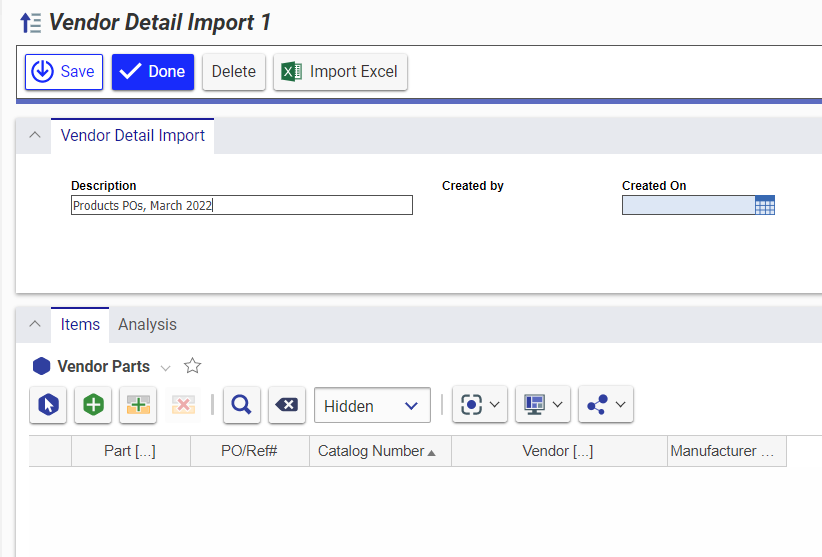
Task: Open the share icon dropdown
Action: click(x=606, y=405)
